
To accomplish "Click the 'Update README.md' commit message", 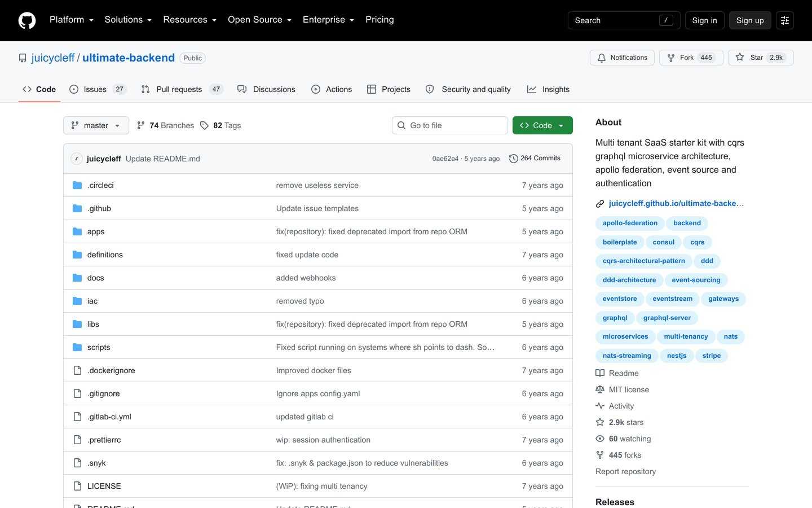I will pyautogui.click(x=163, y=159).
